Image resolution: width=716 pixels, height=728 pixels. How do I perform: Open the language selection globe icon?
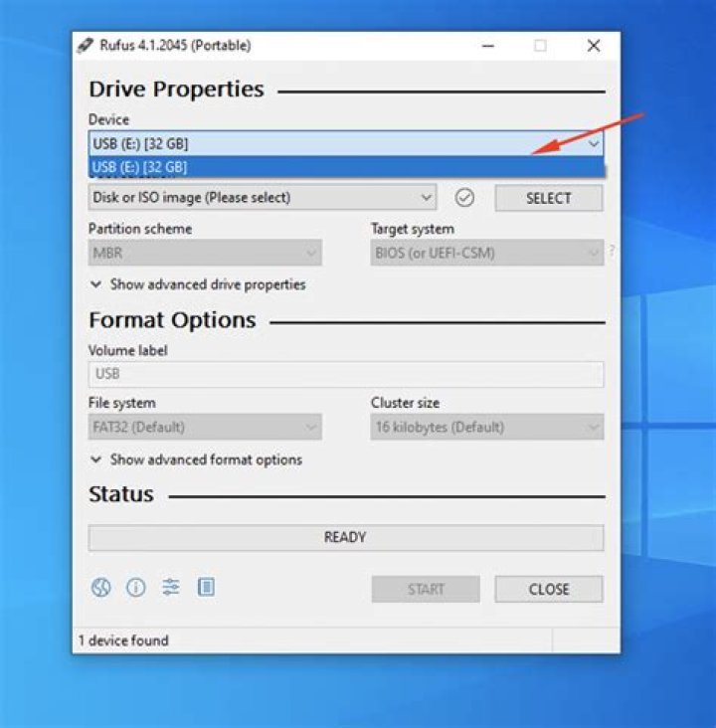click(x=100, y=588)
